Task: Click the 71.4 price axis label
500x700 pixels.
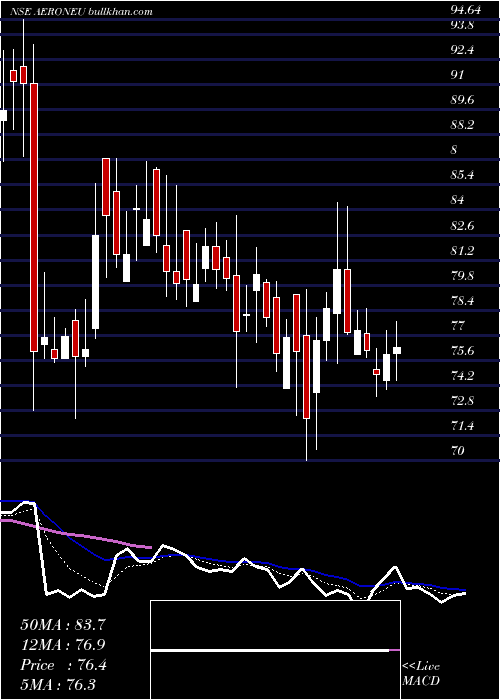Action: [462, 426]
